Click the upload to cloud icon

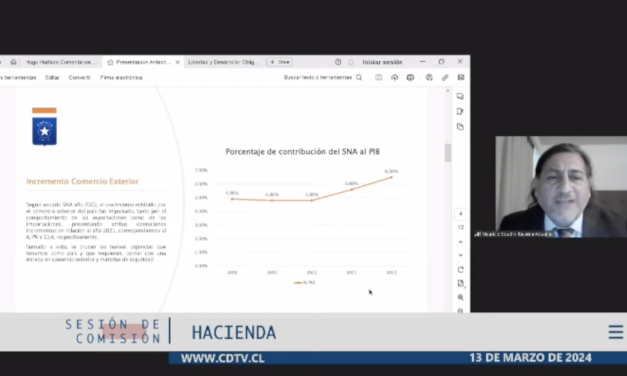coord(394,78)
